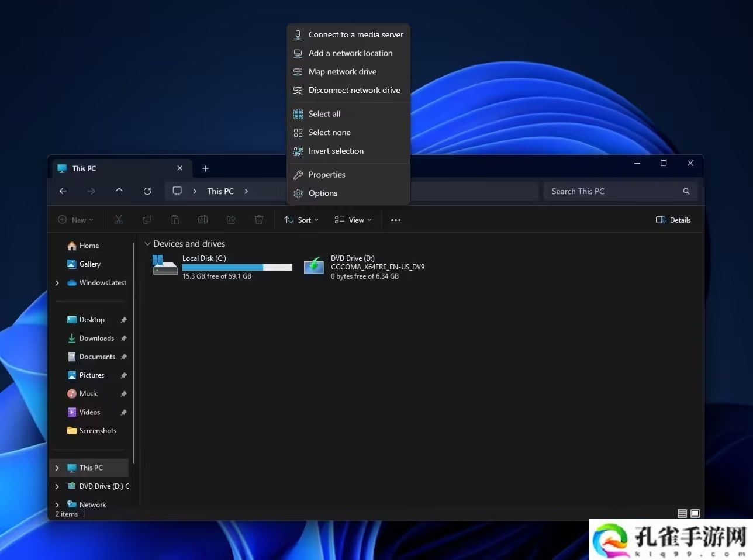
Task: Open Home in the sidebar
Action: point(83,246)
